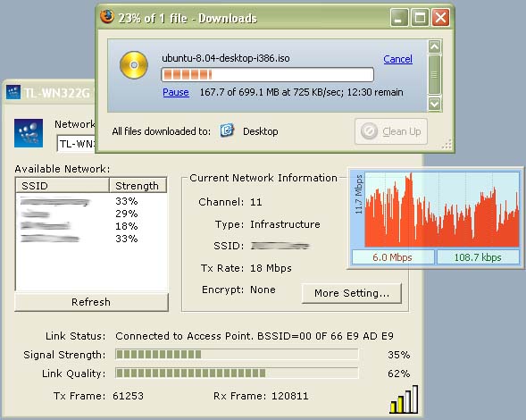Click the download progress bar
This screenshot has width=526, height=420.
[267, 74]
